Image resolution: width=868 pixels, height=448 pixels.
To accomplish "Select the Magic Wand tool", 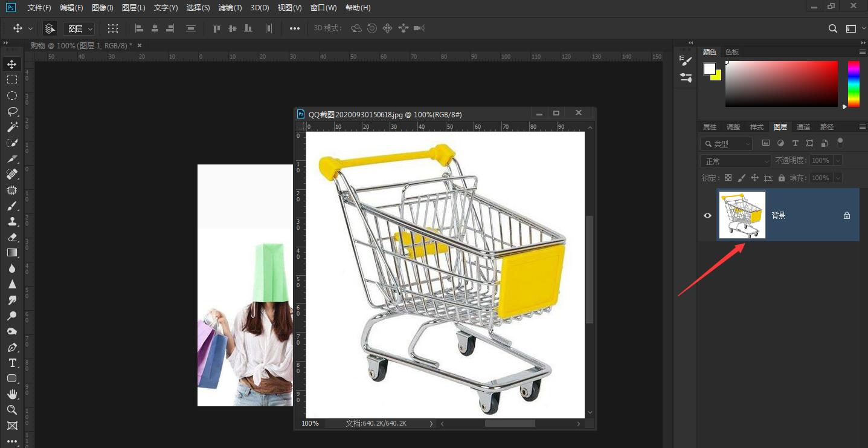I will click(12, 127).
